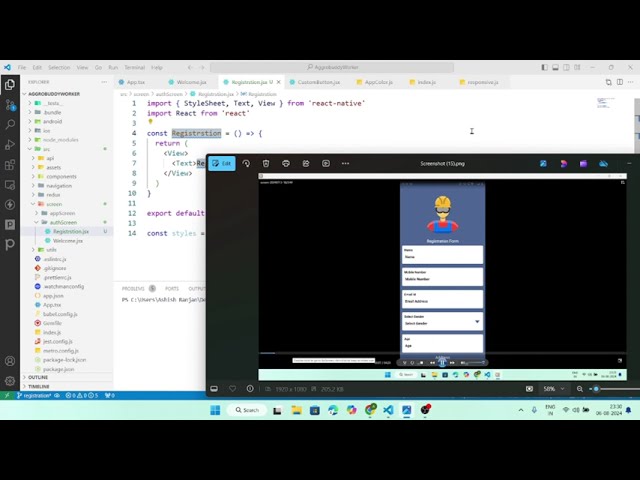Click the lightbulb code action on line 3
Viewport: 640px width, 480px height.
point(150,121)
